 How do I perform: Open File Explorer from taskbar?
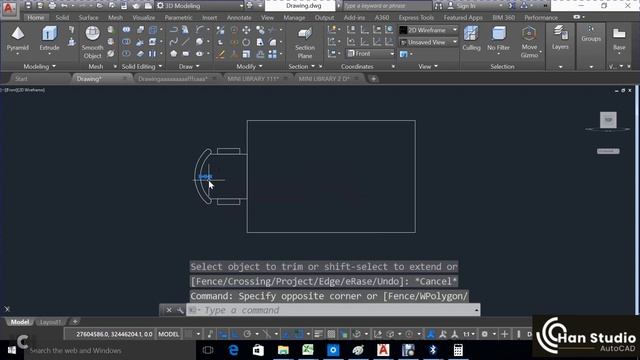283,350
